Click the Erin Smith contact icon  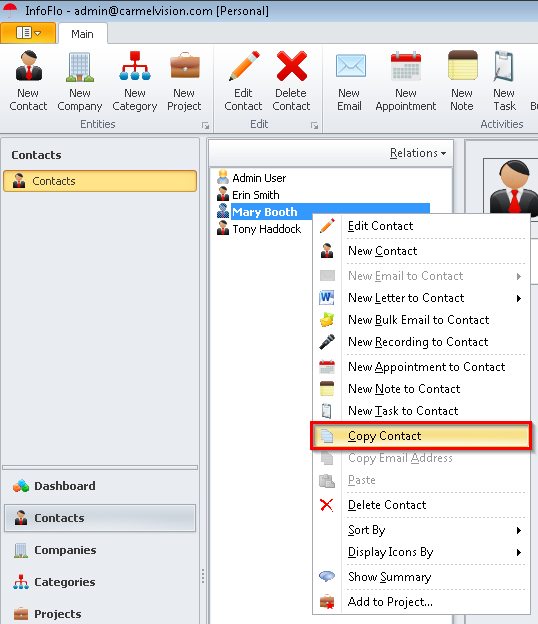pyautogui.click(x=223, y=194)
